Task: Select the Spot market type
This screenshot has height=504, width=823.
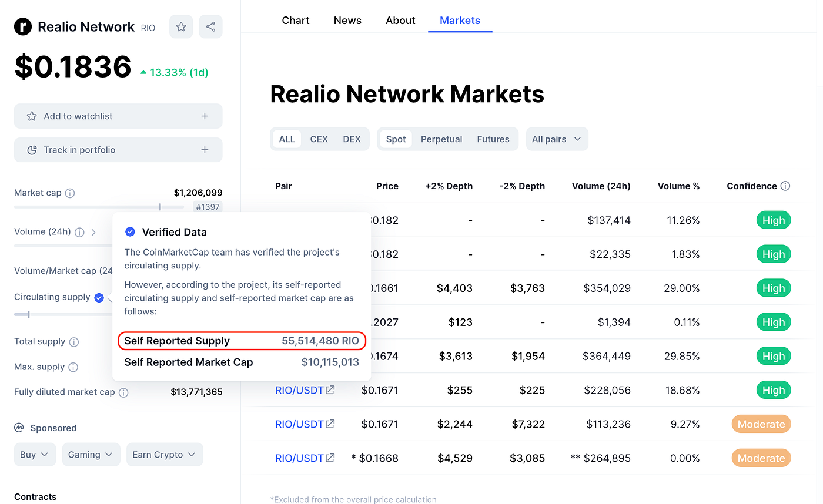Action: point(396,139)
